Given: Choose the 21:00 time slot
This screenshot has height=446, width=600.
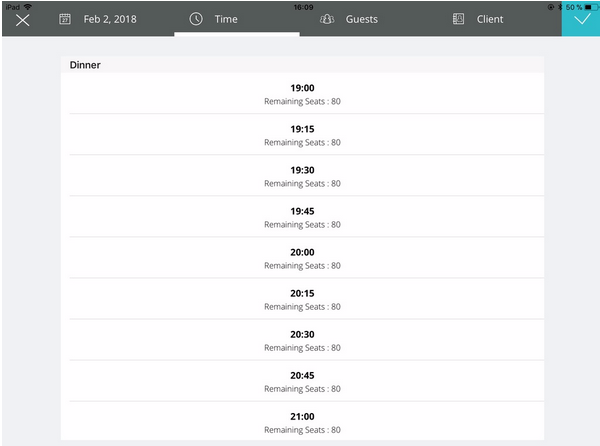Looking at the screenshot, I should pyautogui.click(x=302, y=422).
